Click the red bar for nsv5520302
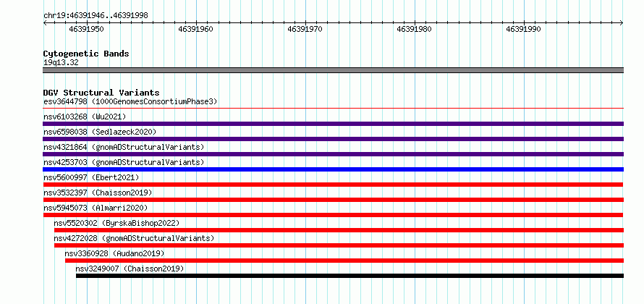This screenshot has width=644, height=304. click(339, 230)
